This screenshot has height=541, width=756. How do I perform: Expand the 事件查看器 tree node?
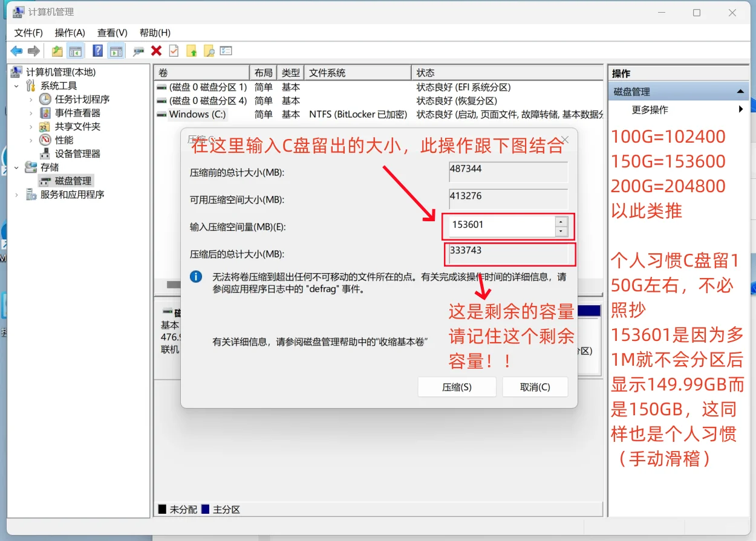(x=31, y=113)
